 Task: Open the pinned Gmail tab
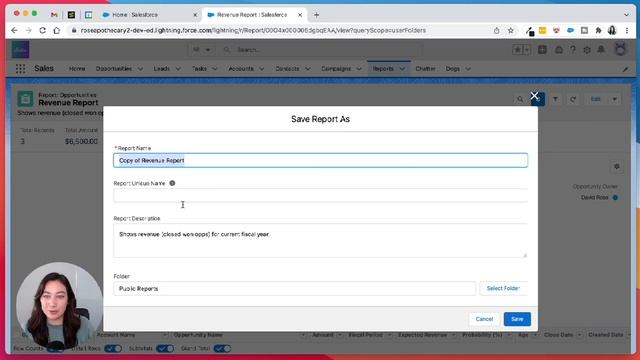[54, 15]
